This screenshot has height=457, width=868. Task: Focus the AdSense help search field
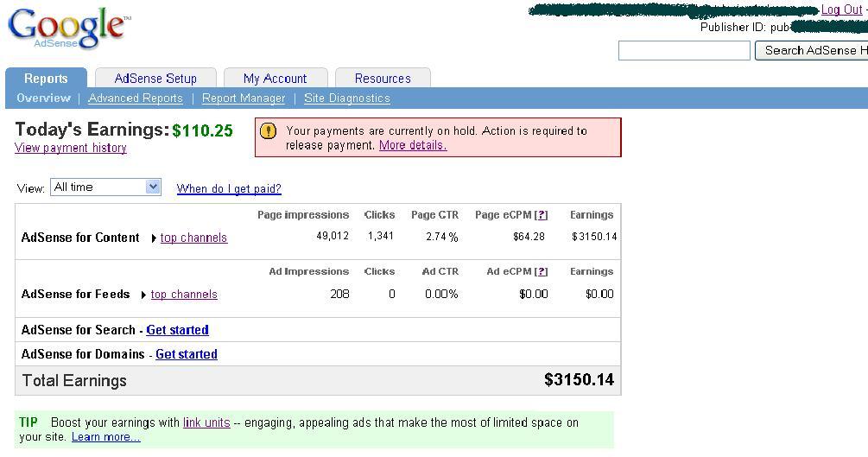684,50
